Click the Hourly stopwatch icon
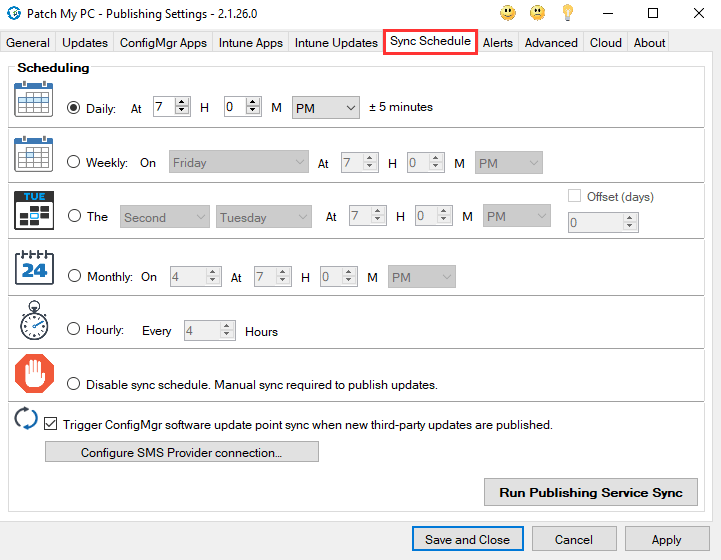The image size is (721, 560). [x=34, y=320]
